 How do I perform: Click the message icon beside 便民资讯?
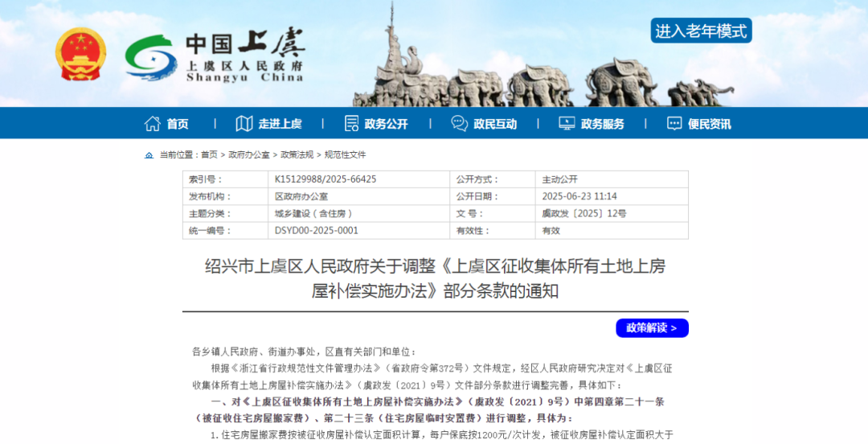674,124
